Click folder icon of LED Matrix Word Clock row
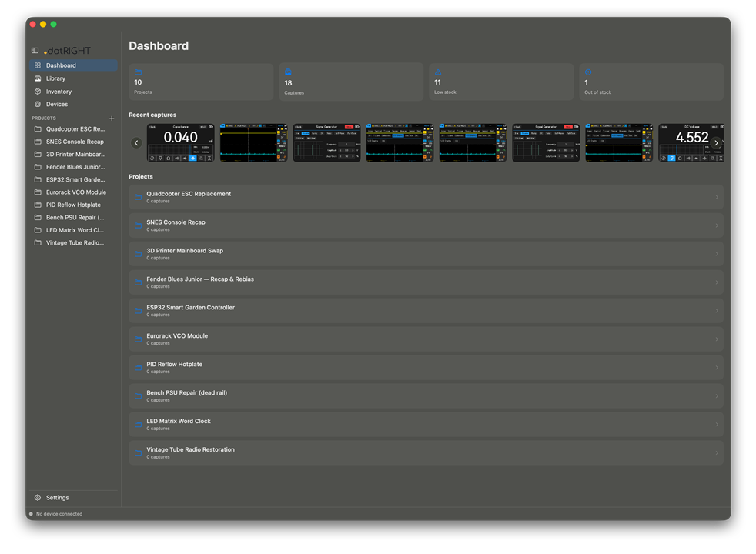The height and width of the screenshot is (554, 756). [x=139, y=425]
